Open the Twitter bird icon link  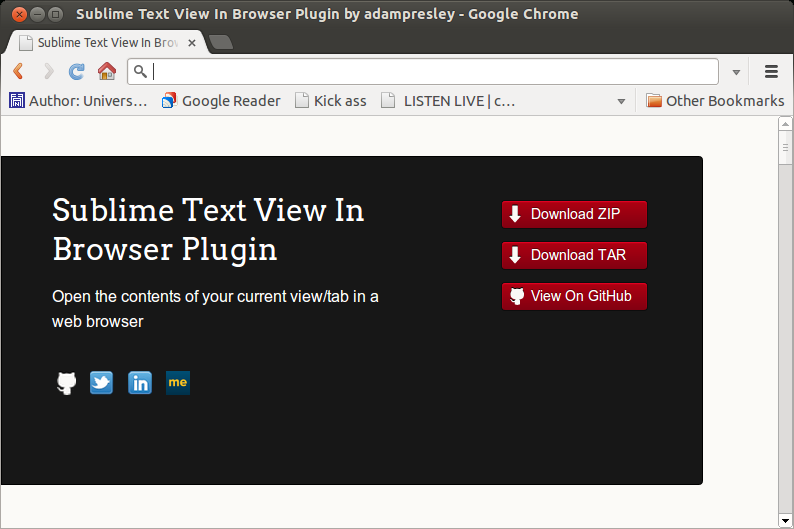click(x=101, y=383)
